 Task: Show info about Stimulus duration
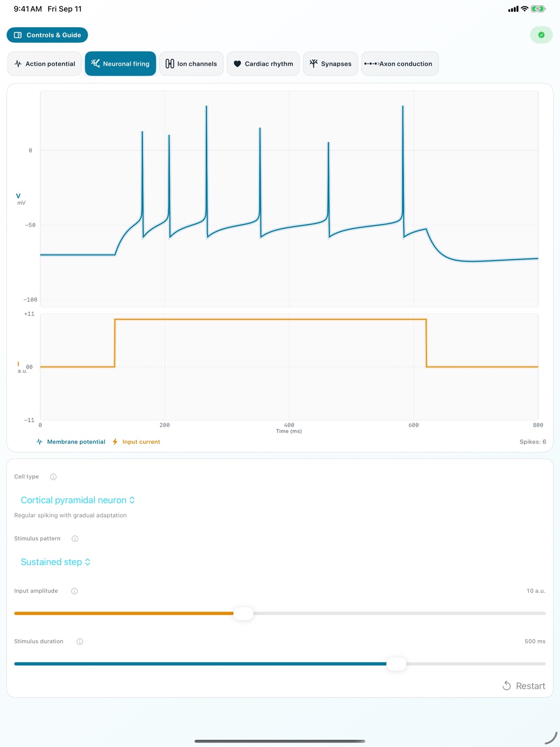click(x=80, y=641)
